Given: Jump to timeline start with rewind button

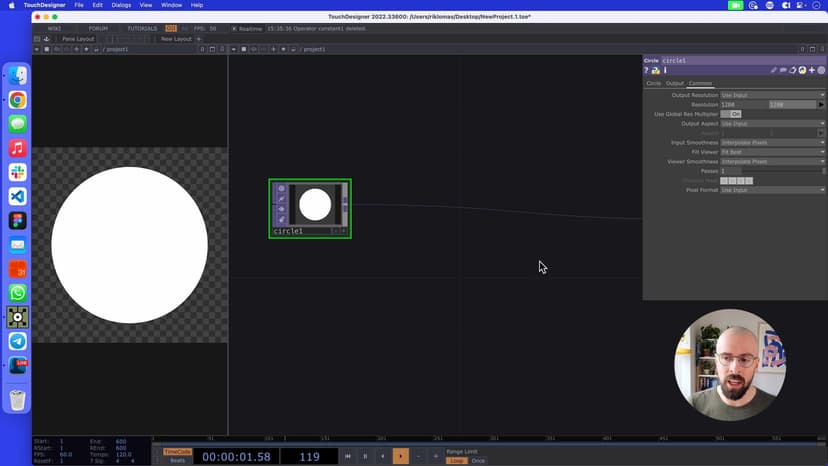Looking at the screenshot, I should [348, 456].
